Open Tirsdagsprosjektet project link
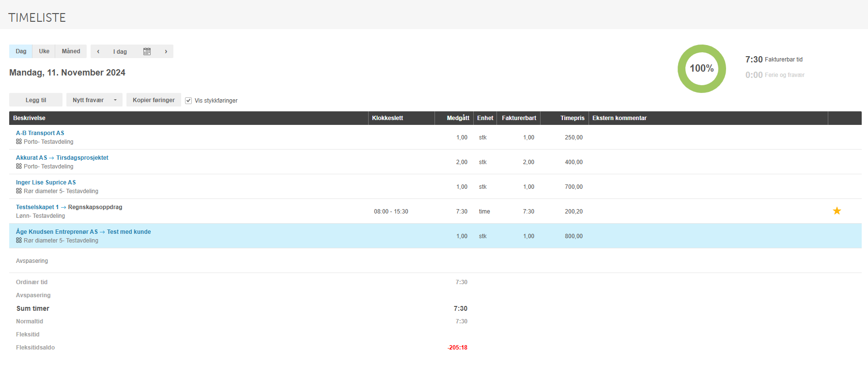Screen dimensions: 868x365 (x=82, y=158)
